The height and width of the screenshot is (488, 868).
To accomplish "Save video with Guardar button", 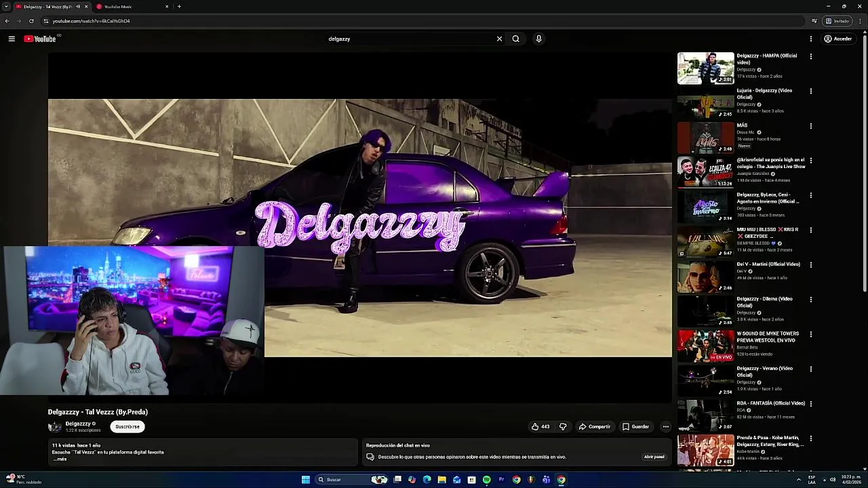I will click(636, 426).
